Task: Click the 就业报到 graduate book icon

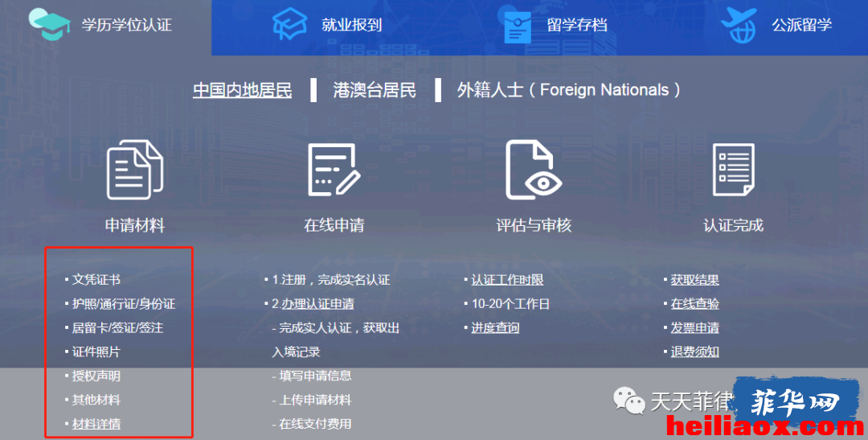Action: click(x=290, y=24)
